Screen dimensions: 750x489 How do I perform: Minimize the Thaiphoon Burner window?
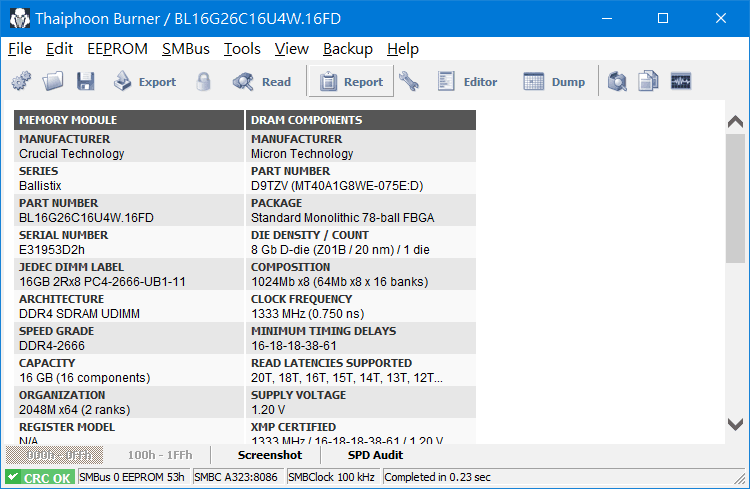pos(607,18)
